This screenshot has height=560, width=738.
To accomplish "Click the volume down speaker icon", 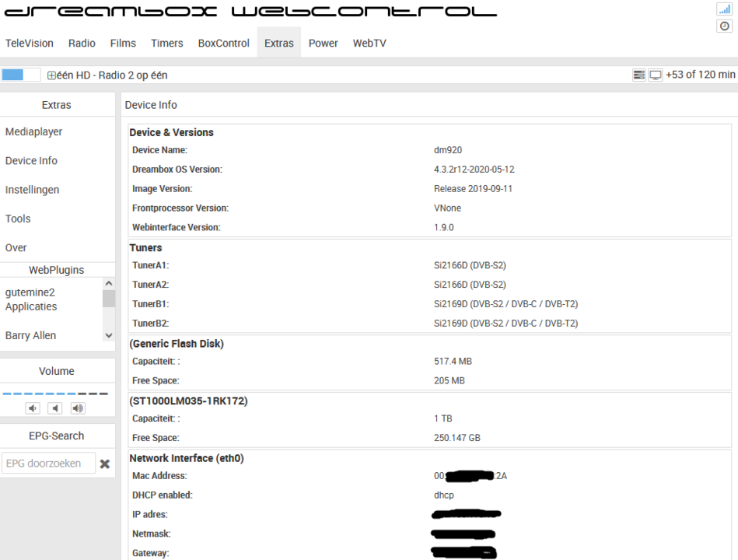I will pyautogui.click(x=33, y=408).
